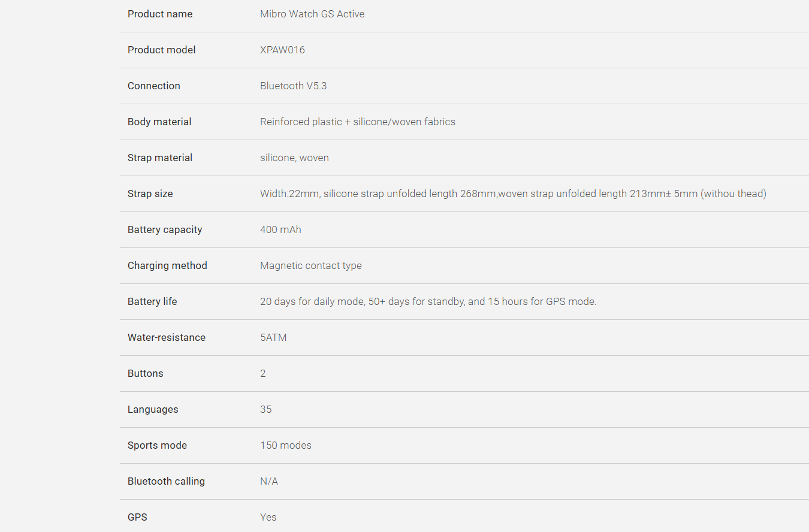This screenshot has height=532, width=809.
Task: Click the XPAW016 product model value
Action: [x=282, y=50]
